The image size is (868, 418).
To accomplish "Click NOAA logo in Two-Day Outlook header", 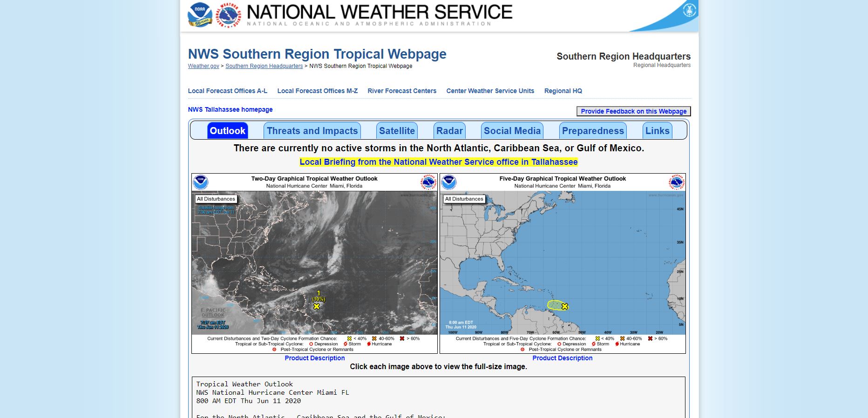I will 201,182.
